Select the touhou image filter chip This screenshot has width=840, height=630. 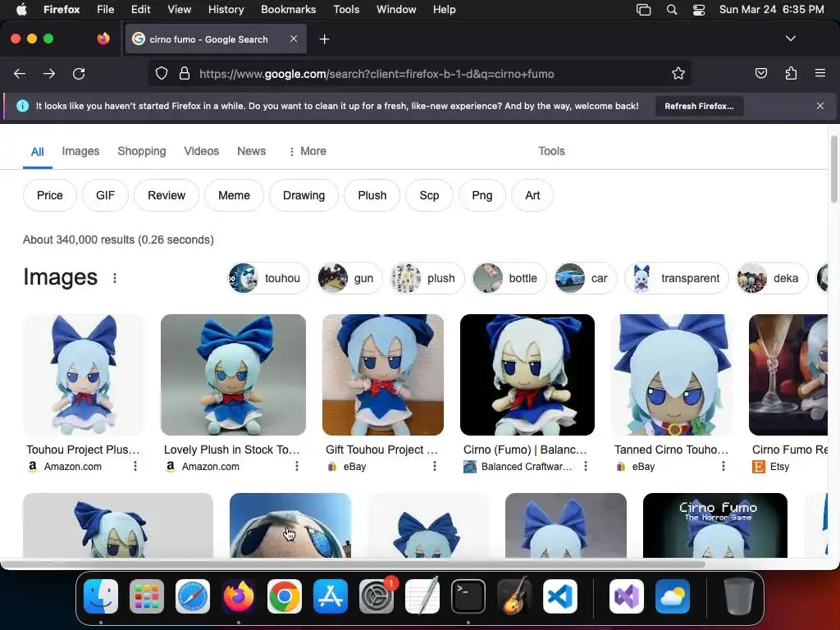point(268,278)
